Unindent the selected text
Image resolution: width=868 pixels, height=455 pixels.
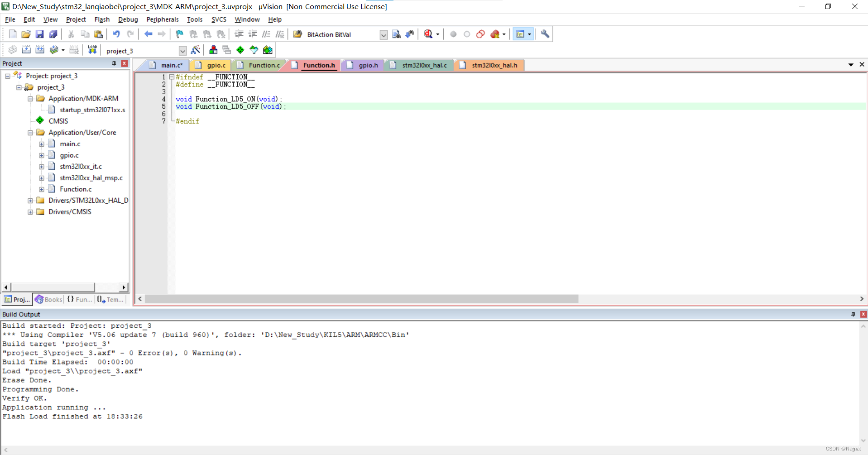point(253,34)
